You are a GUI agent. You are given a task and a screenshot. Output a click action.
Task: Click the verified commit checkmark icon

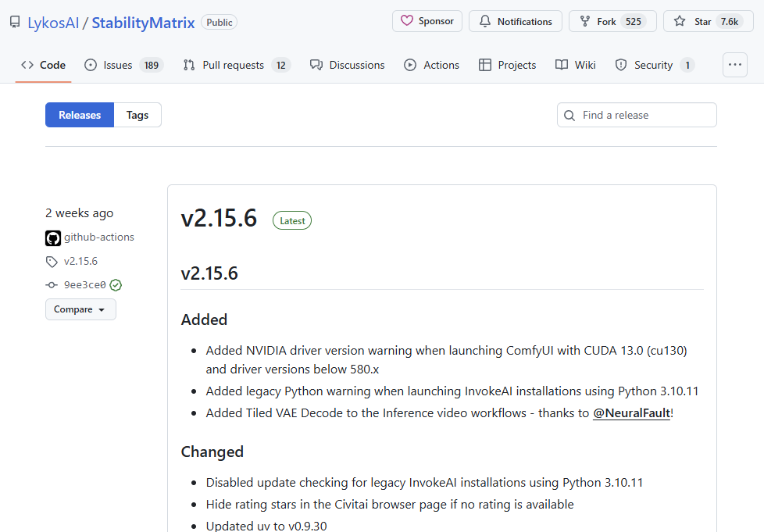tap(115, 284)
